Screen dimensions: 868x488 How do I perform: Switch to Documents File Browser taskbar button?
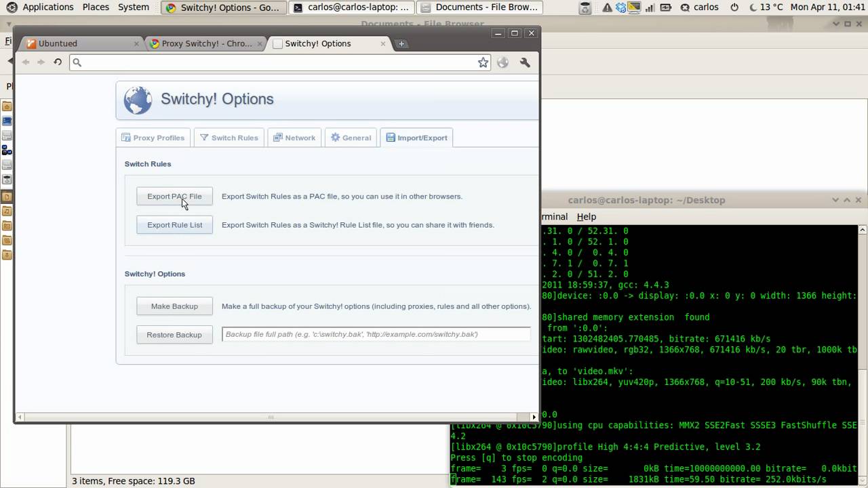pyautogui.click(x=479, y=7)
